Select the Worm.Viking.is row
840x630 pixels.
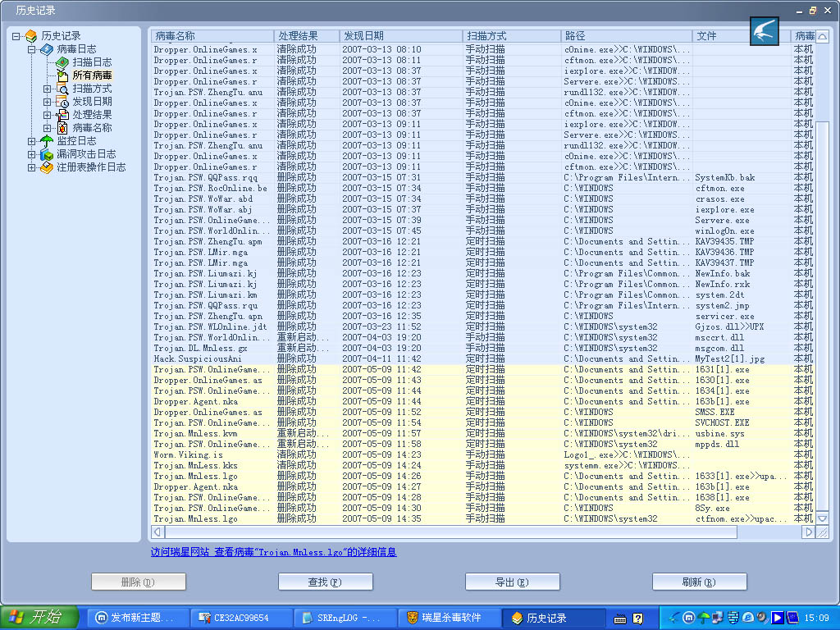[482, 454]
